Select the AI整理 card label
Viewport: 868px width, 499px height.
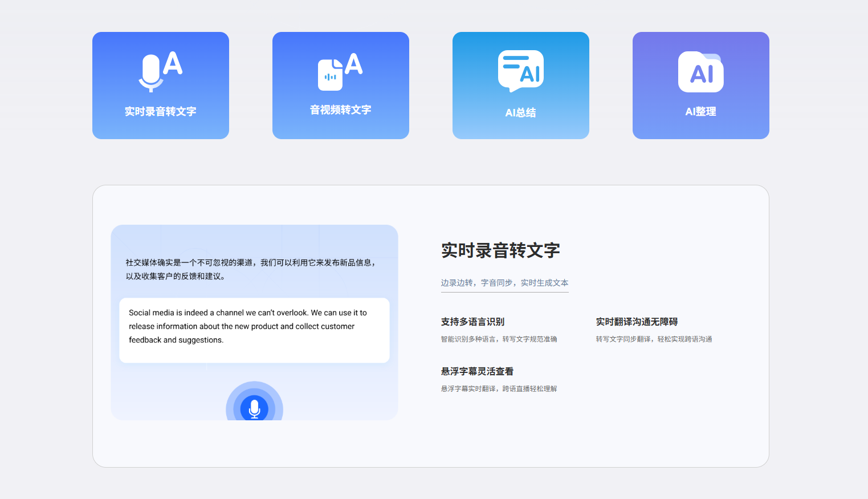pos(701,112)
